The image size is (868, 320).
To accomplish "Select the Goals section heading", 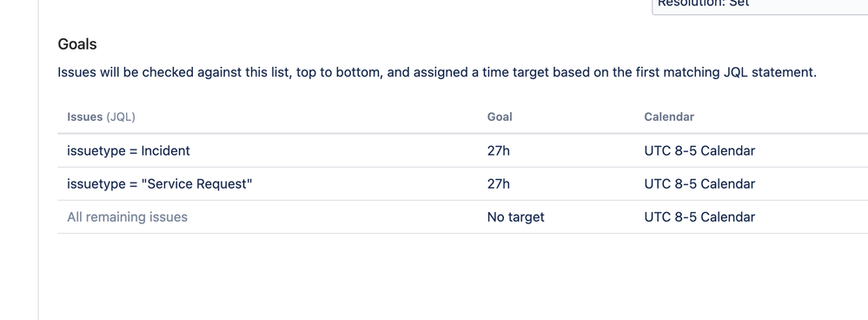I will (77, 44).
